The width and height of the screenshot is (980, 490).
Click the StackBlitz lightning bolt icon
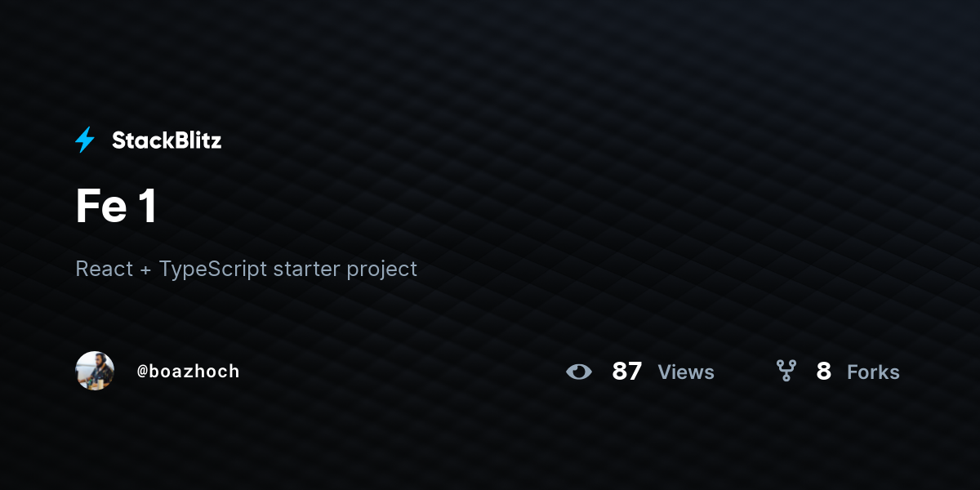click(85, 140)
